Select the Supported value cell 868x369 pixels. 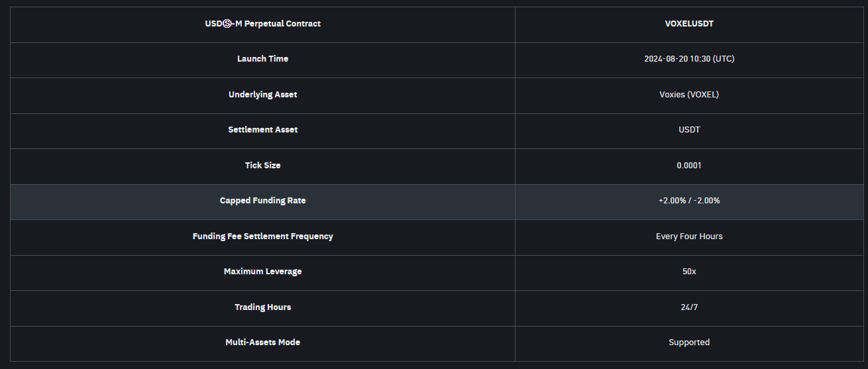click(689, 343)
